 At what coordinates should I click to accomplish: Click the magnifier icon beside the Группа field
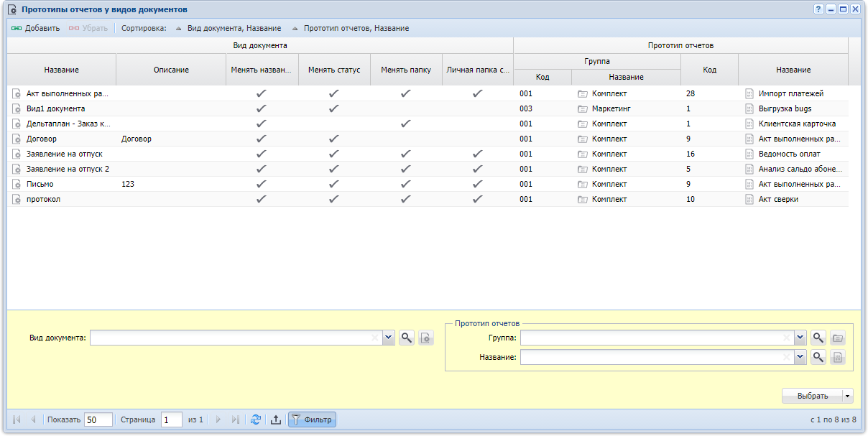pyautogui.click(x=818, y=338)
